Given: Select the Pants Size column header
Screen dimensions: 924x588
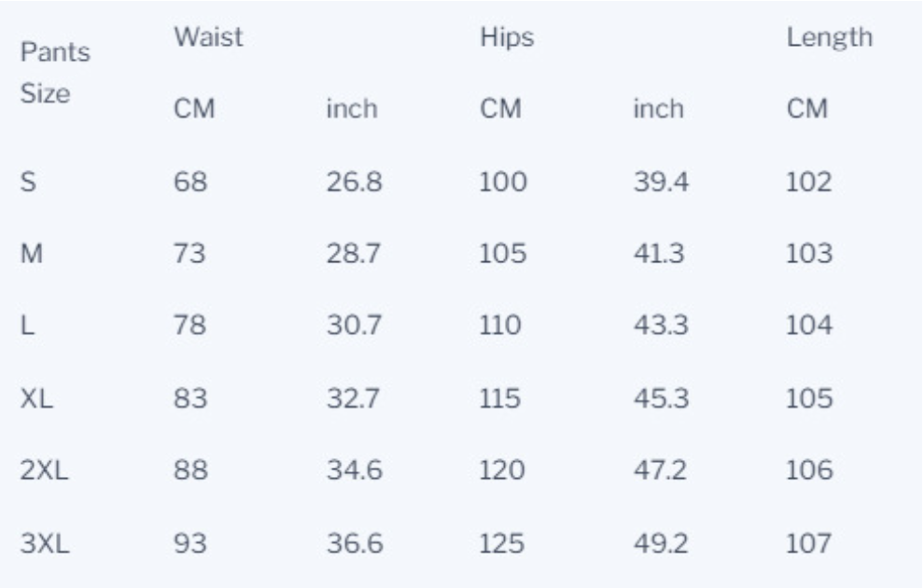Looking at the screenshot, I should click(55, 73).
